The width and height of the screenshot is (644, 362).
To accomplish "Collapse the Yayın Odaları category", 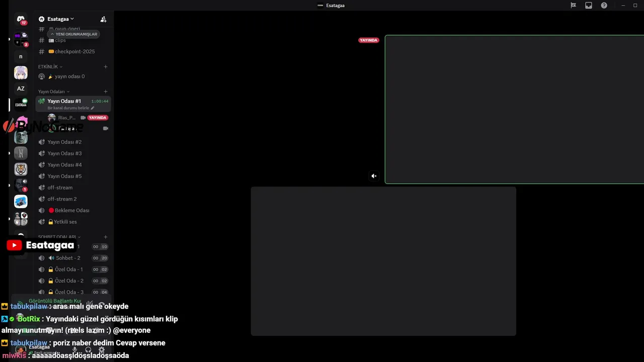I will [54, 92].
